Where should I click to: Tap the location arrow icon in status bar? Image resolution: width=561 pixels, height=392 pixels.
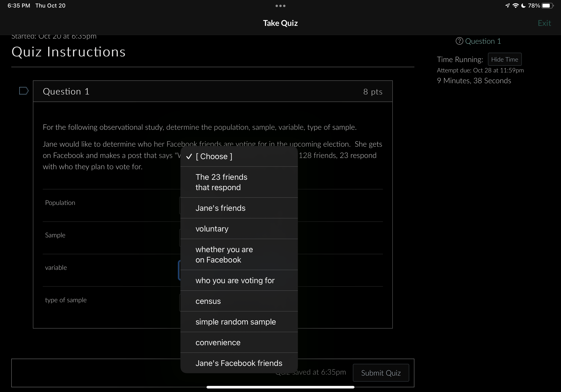tap(507, 6)
